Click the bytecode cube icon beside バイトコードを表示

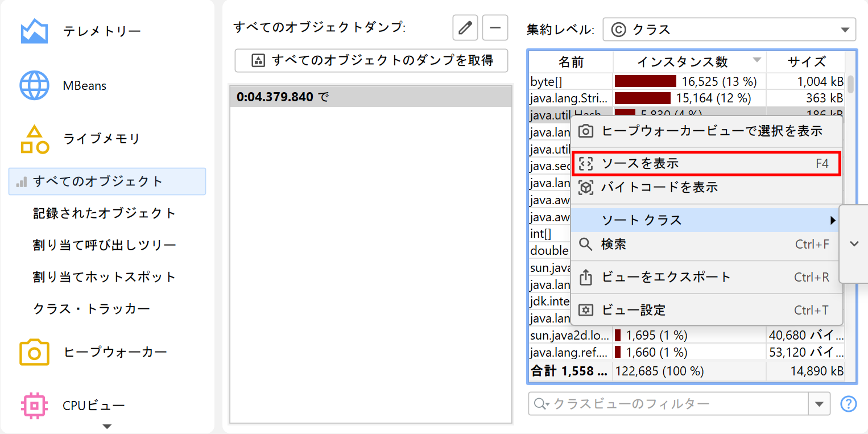[x=586, y=187]
